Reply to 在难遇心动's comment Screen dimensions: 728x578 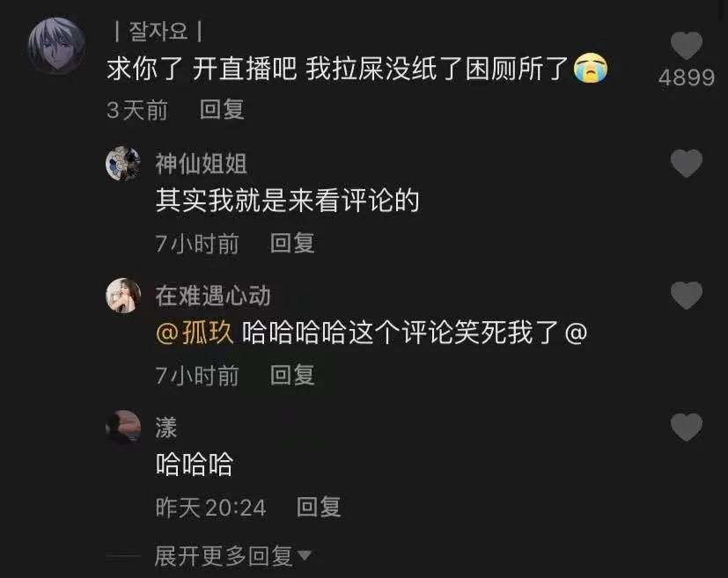292,375
